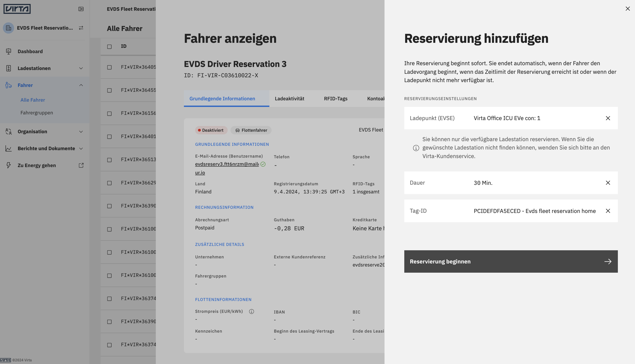
Task: Expand the Organisation menu chevron
Action: [81, 132]
